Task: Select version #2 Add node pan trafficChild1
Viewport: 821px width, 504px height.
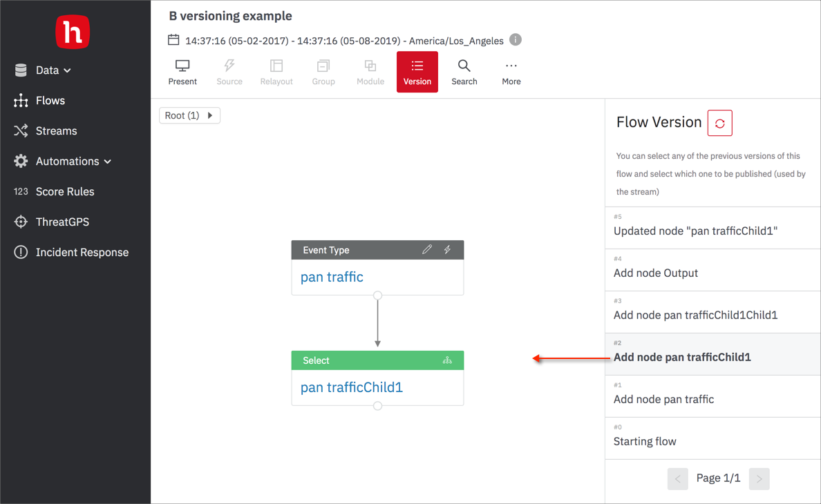Action: pyautogui.click(x=713, y=354)
